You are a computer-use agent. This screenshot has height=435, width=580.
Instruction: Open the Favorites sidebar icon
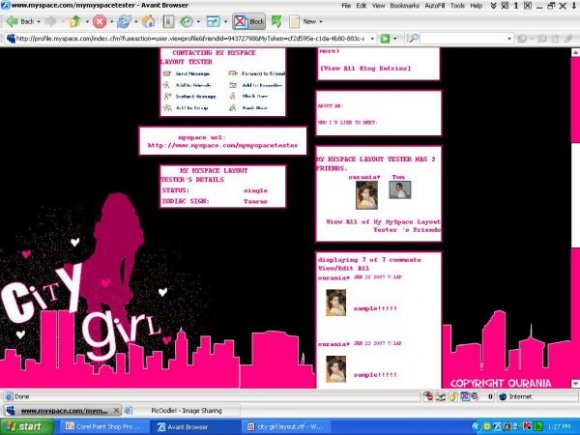[x=168, y=21]
